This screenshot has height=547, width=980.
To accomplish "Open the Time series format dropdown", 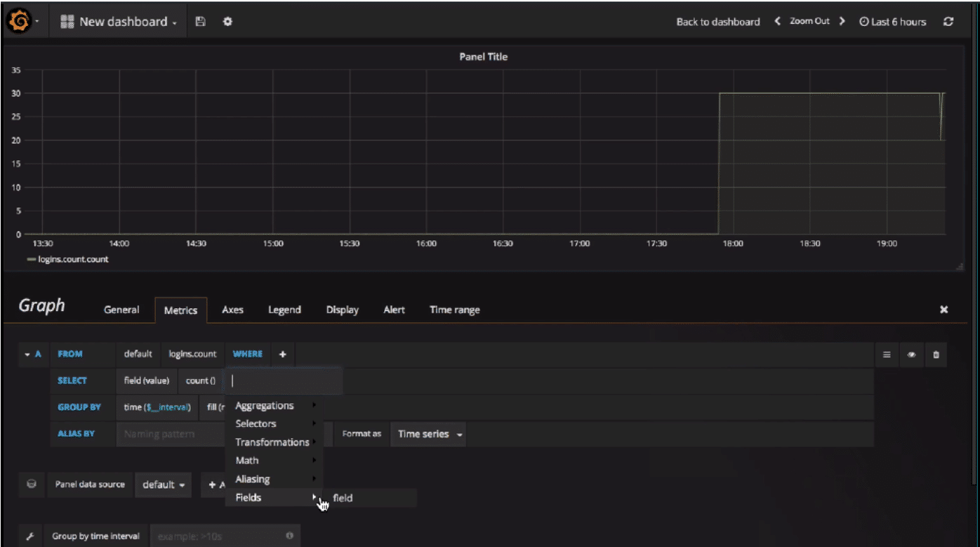I will tap(427, 434).
